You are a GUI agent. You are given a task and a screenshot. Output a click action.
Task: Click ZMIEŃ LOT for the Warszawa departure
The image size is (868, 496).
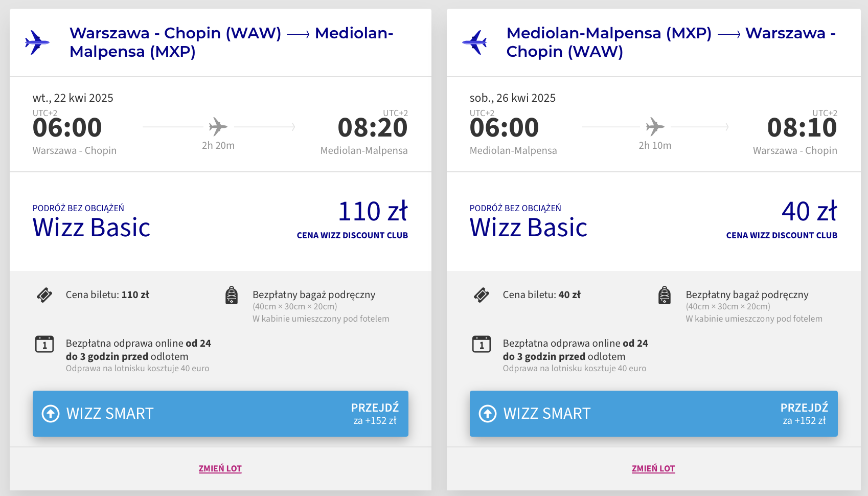[x=220, y=468]
